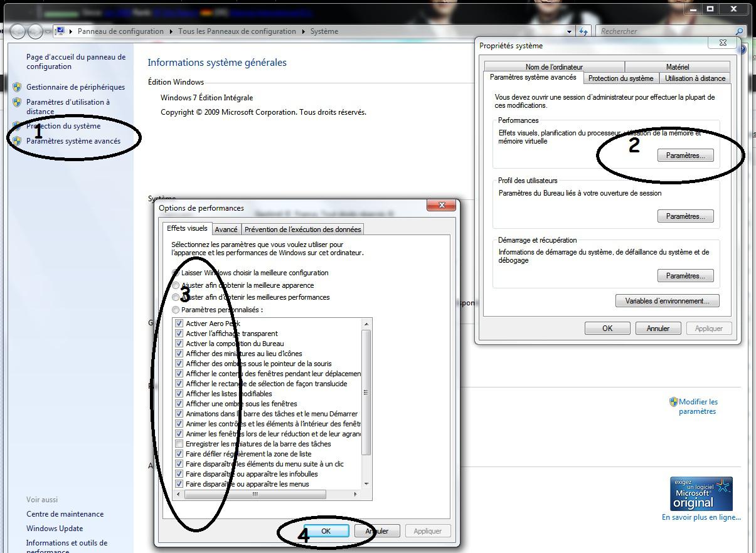Disable Activer la composition du Bureau
This screenshot has width=756, height=553.
tap(179, 344)
